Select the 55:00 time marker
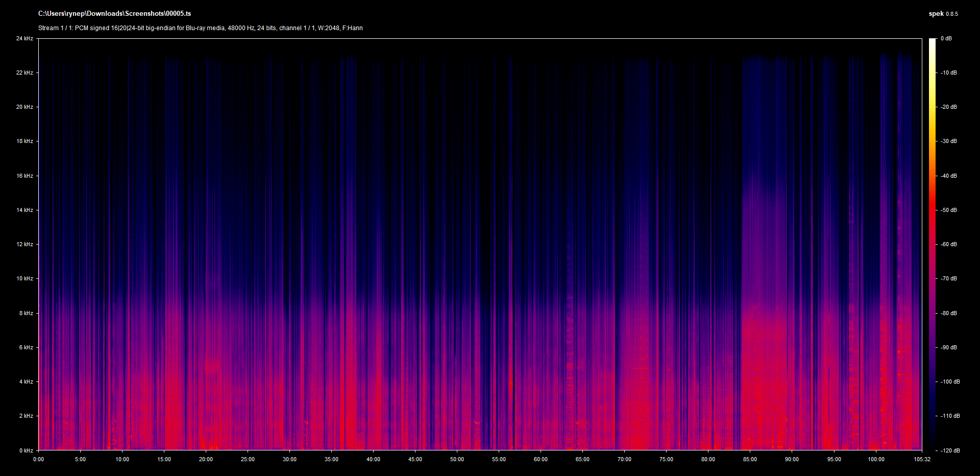Screen dimensions: 980x476 point(499,459)
